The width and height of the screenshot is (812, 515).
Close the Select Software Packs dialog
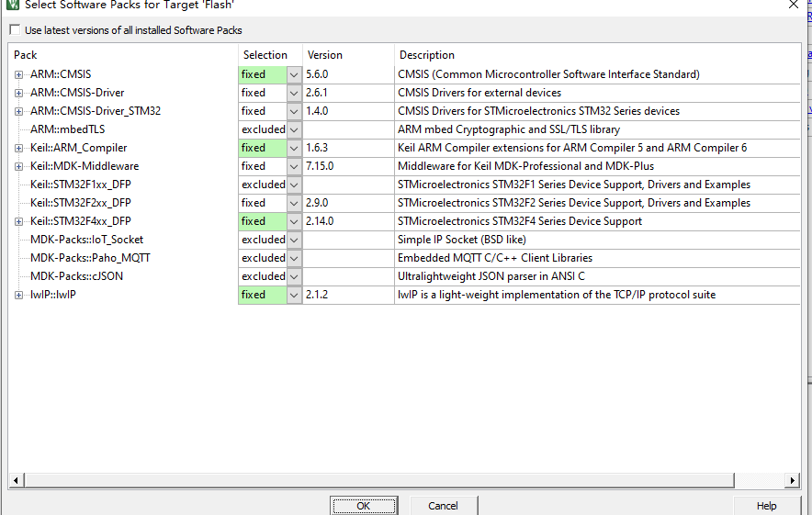click(794, 5)
